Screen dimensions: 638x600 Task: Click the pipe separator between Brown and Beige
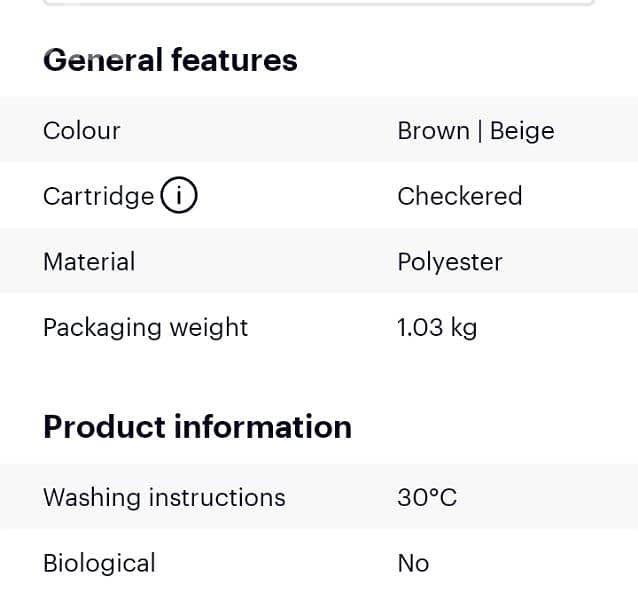coord(480,131)
